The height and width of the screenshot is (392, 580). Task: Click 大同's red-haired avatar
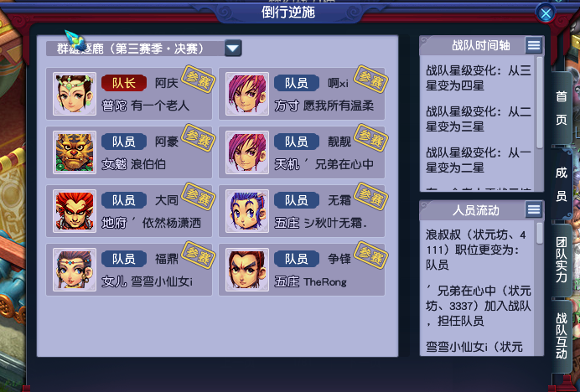coord(75,211)
